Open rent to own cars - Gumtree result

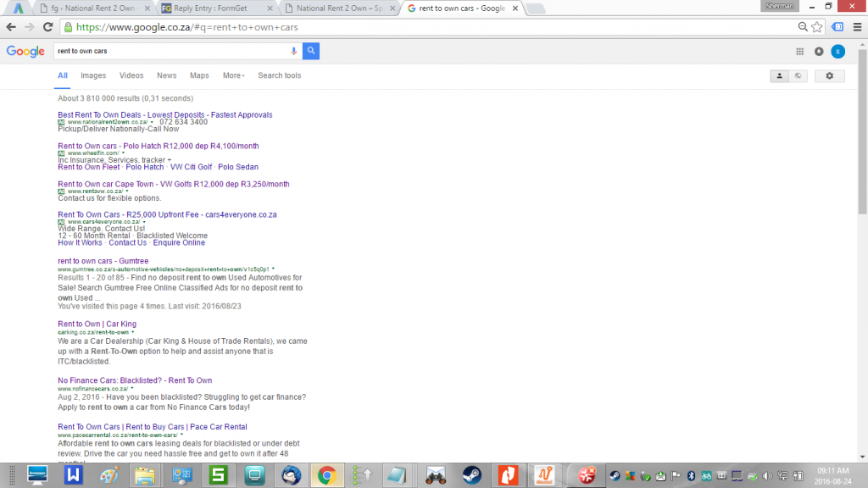coord(103,261)
